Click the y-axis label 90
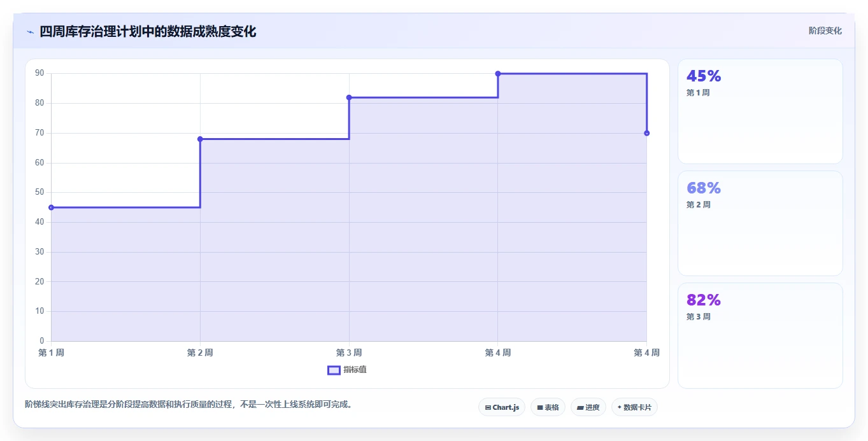The height and width of the screenshot is (441, 868). click(39, 73)
